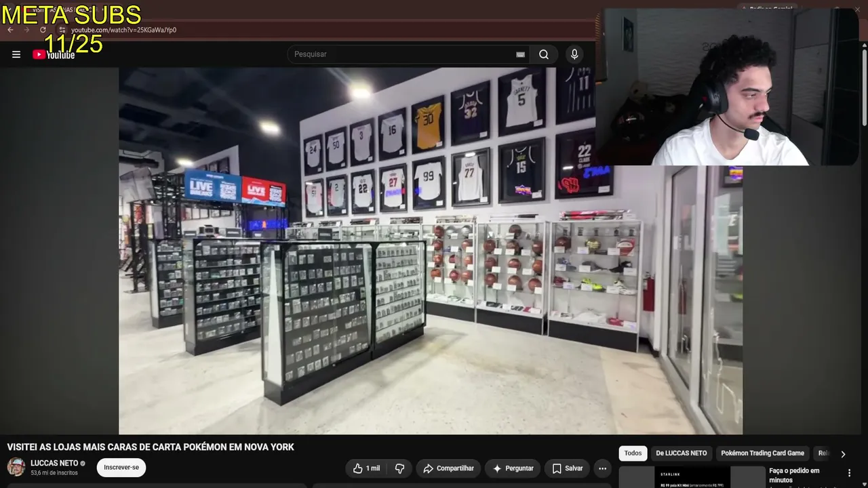Share the video using Compartilhar
Image resolution: width=868 pixels, height=488 pixels.
tap(448, 468)
